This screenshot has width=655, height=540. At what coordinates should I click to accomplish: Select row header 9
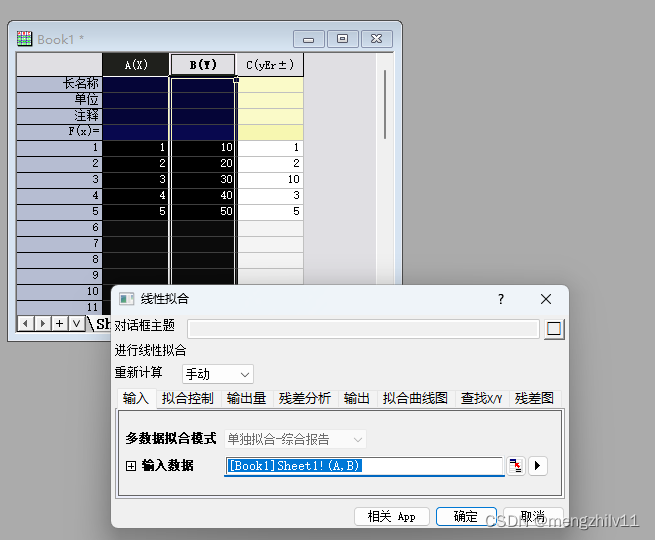[59, 276]
